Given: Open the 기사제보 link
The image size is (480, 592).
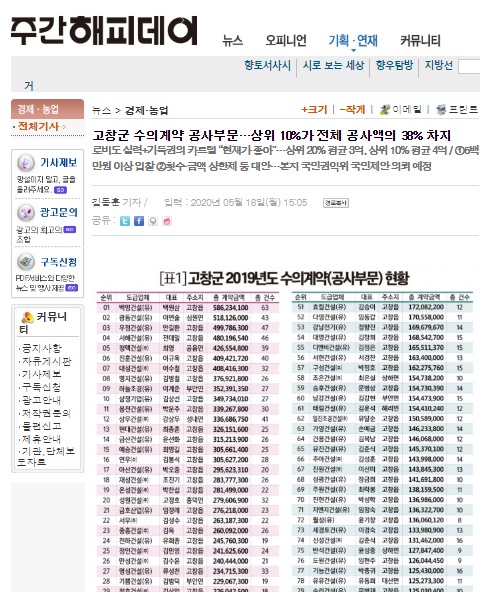Looking at the screenshot, I should coord(59,163).
